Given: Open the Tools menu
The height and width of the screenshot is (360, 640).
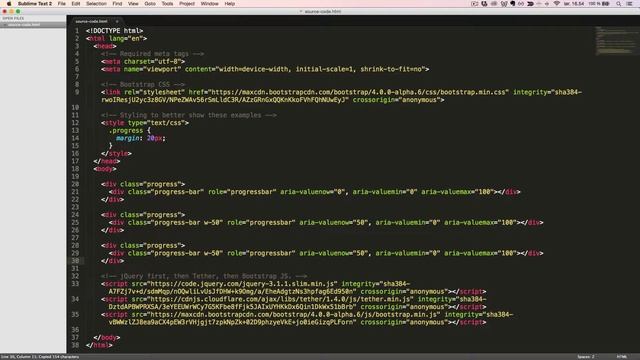Looking at the screenshot, I should pos(167,4).
